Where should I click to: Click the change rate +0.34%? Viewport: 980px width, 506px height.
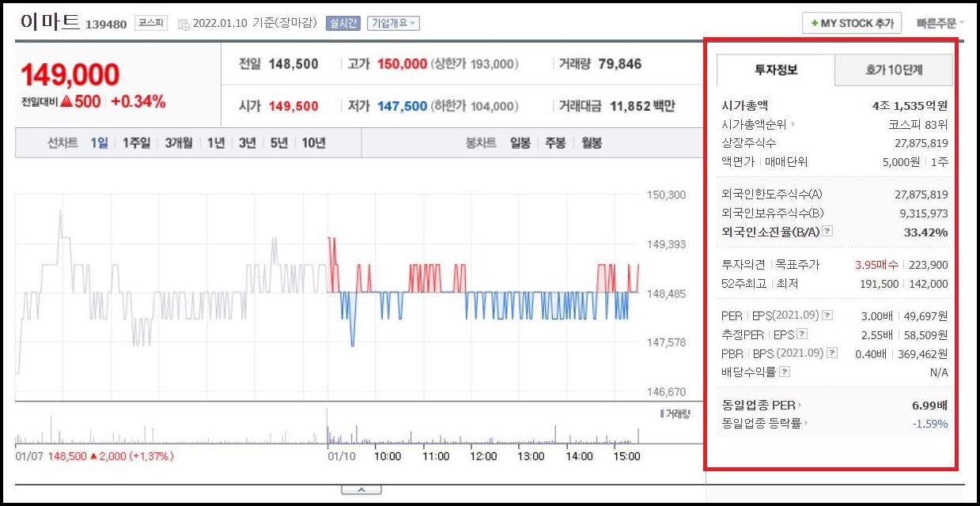point(138,102)
